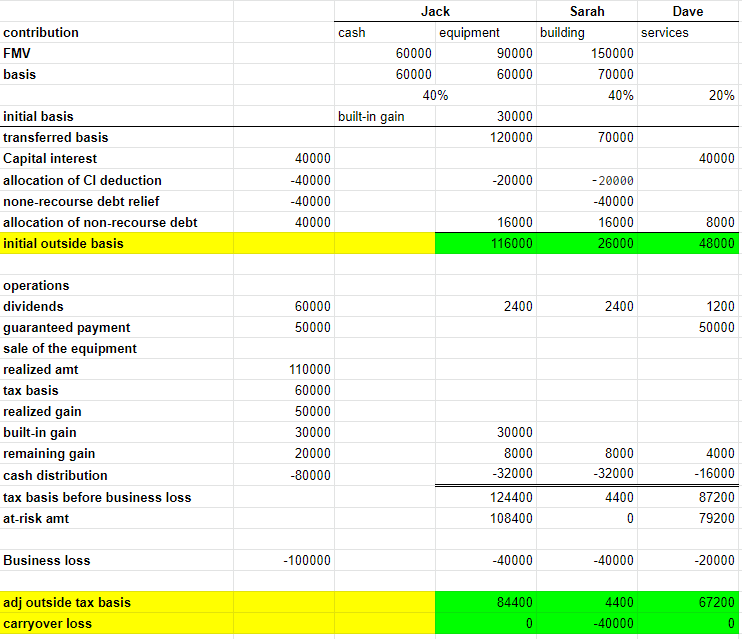Select the Sarah column header cell
Viewport: 742px width, 639px height.
pyautogui.click(x=587, y=11)
